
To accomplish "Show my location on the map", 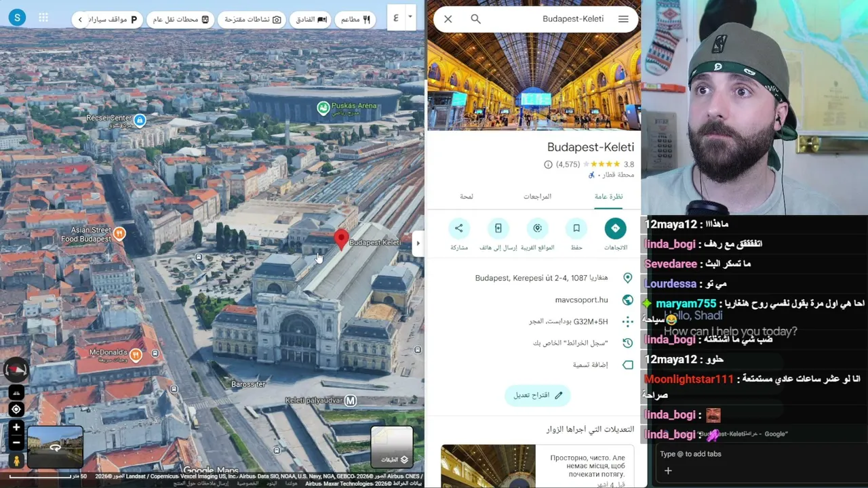I will [x=16, y=409].
